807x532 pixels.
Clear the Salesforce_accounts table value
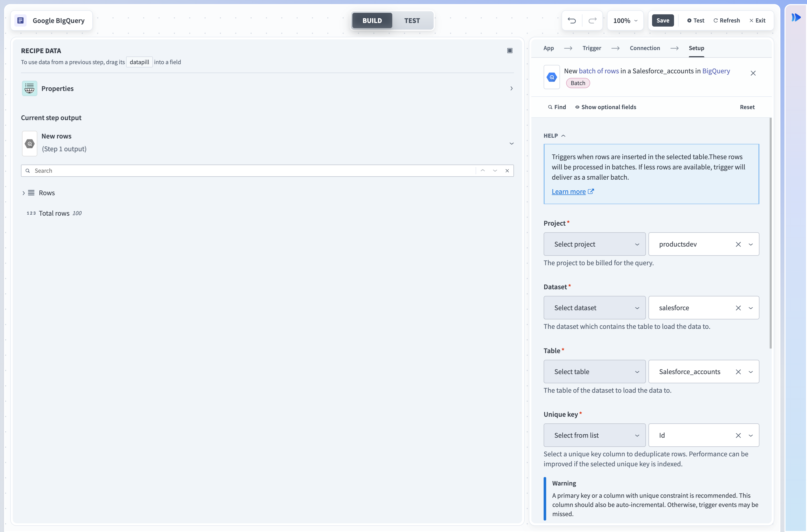pos(738,372)
